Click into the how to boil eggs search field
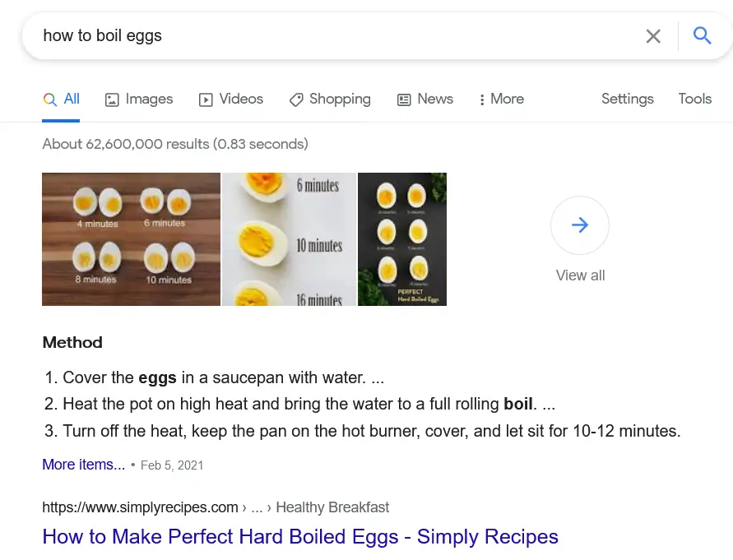This screenshot has width=733, height=560. click(x=336, y=36)
